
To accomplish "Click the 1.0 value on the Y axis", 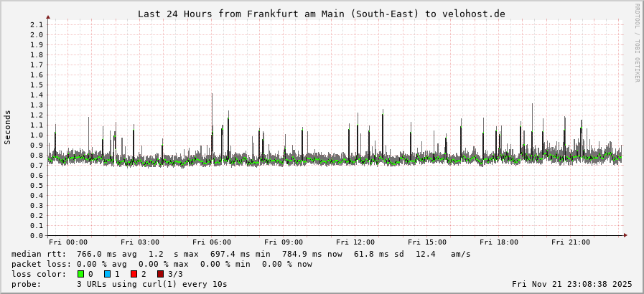I will (37, 135).
